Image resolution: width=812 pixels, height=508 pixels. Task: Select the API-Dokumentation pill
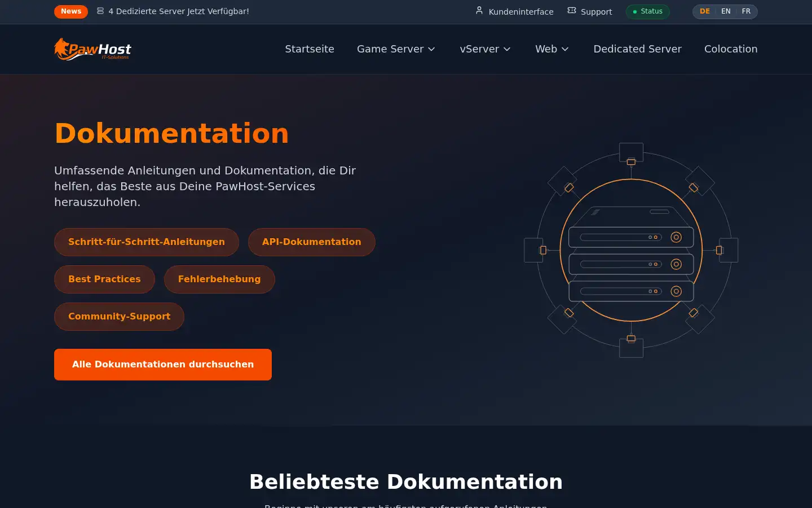(312, 242)
